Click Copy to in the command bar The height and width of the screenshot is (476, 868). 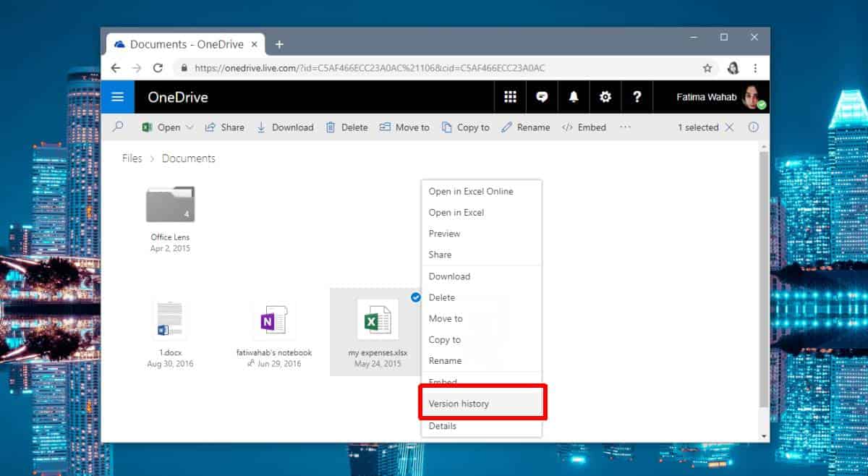[466, 127]
